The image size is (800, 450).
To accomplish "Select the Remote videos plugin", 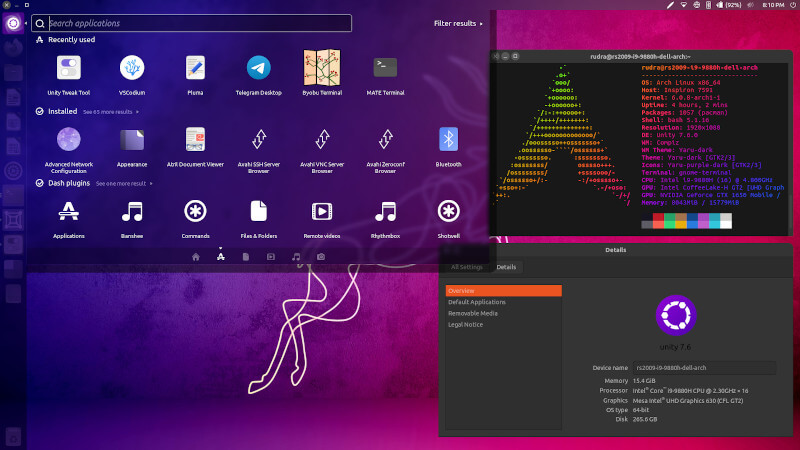I will 322,219.
